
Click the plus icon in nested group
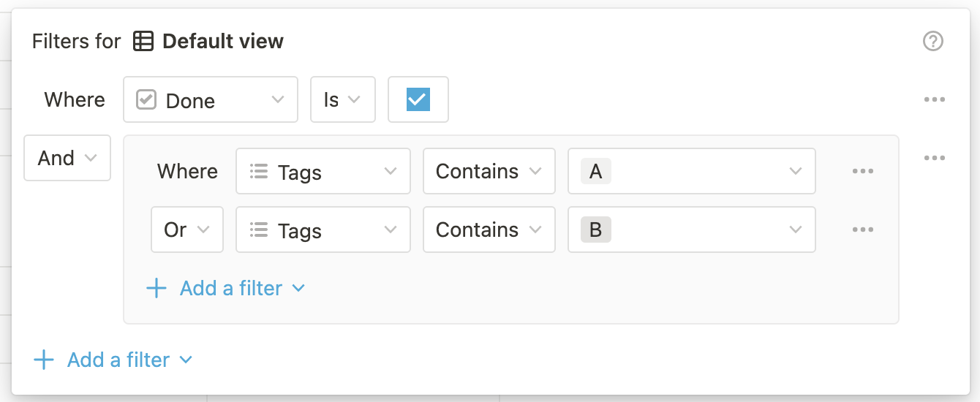tap(157, 288)
